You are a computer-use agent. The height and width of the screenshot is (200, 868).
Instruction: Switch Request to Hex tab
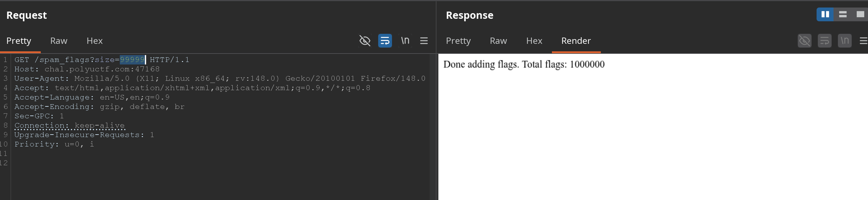94,41
